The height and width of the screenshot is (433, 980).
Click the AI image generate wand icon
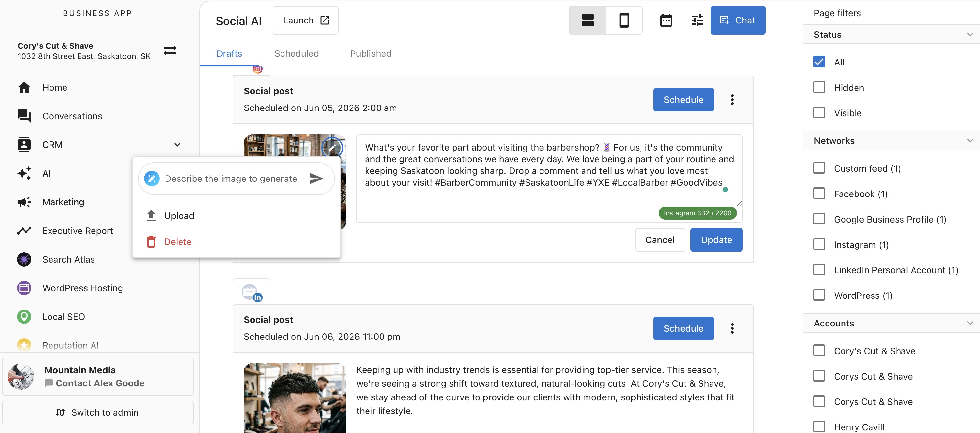coord(152,179)
